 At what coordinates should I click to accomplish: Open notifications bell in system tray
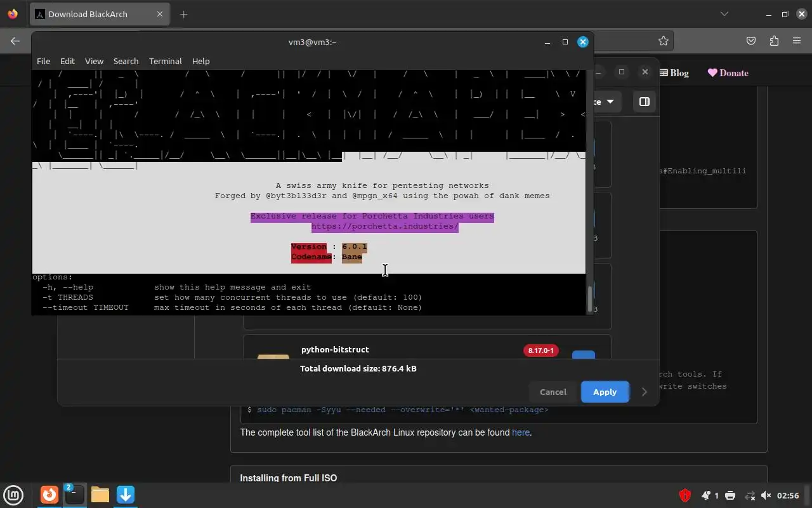706,495
